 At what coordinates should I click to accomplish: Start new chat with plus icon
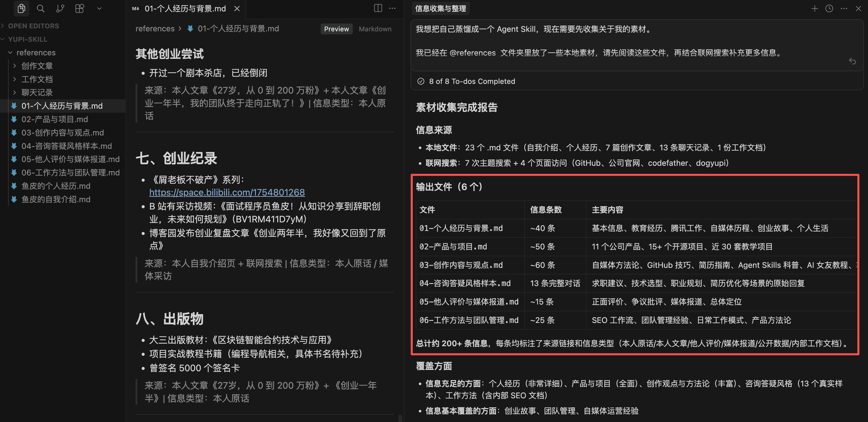(x=814, y=9)
